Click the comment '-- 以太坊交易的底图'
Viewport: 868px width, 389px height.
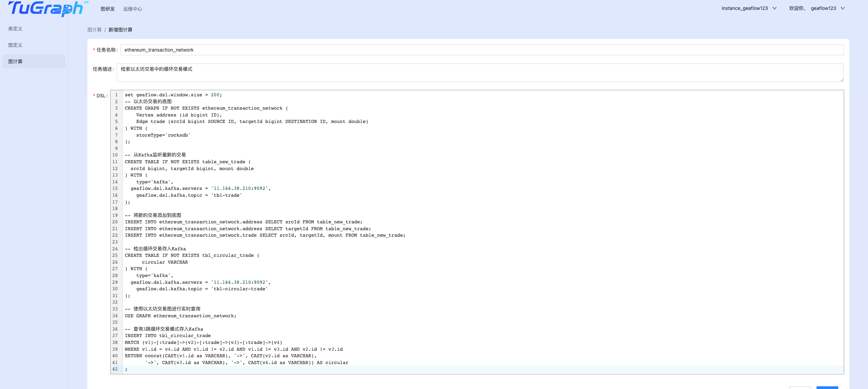point(148,101)
